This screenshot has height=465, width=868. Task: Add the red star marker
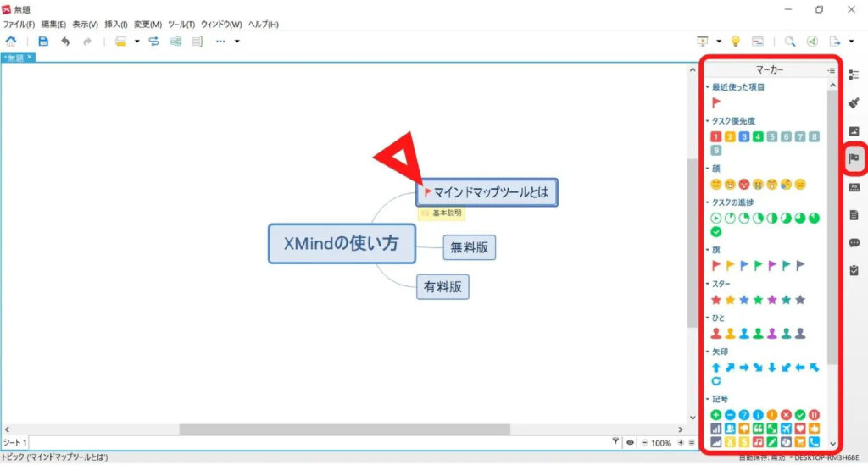pos(715,300)
